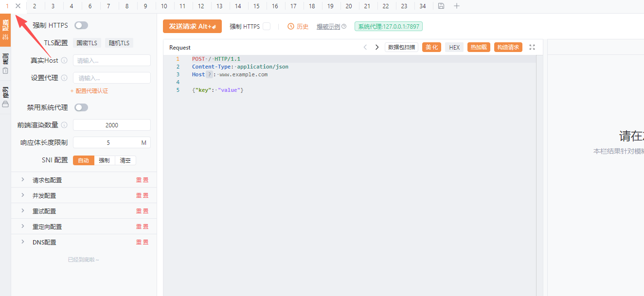
Task: Switch to tab 9
Action: click(x=145, y=6)
